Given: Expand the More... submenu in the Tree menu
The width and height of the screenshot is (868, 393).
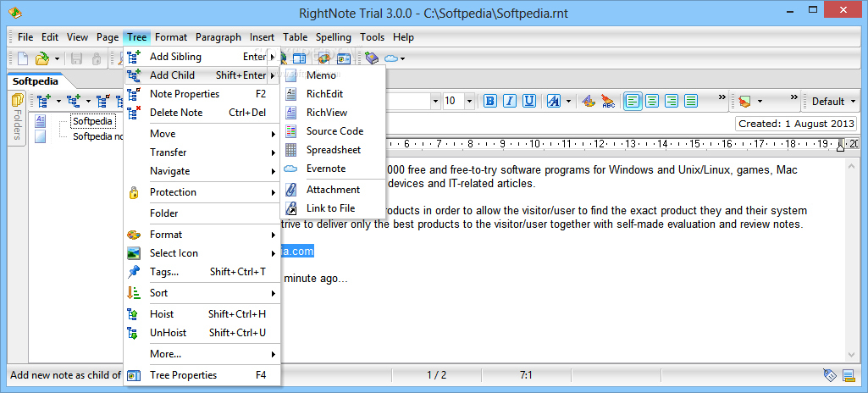Looking at the screenshot, I should point(202,354).
